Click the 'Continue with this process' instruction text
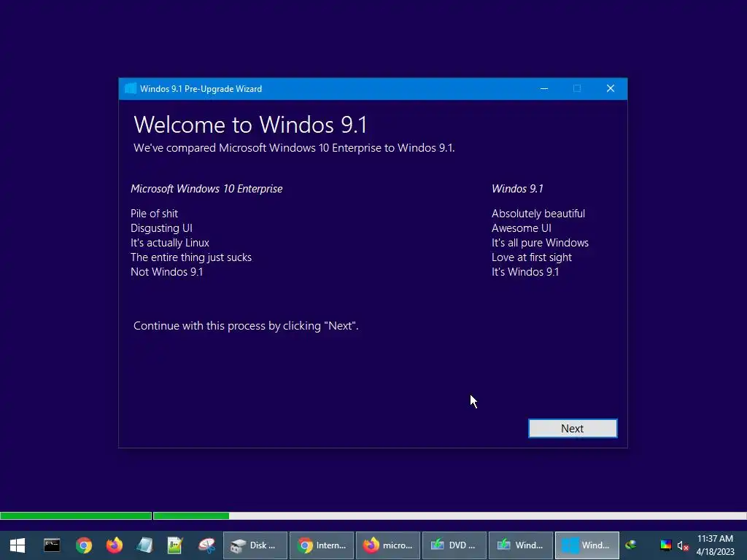This screenshot has height=560, width=747. [x=246, y=326]
